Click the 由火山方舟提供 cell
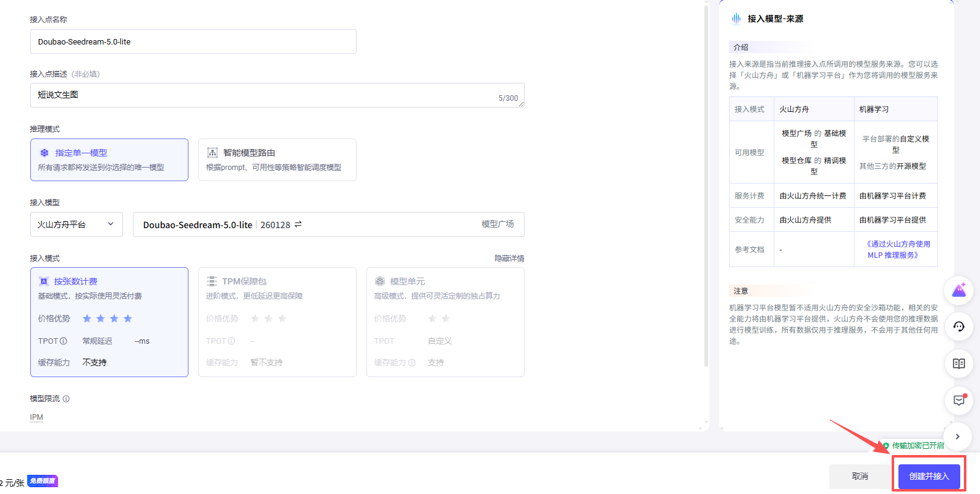The height and width of the screenshot is (494, 980). pyautogui.click(x=814, y=219)
